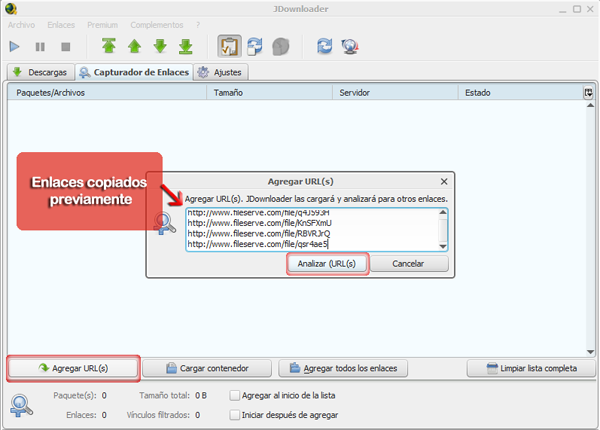Open column chooser icon at table corner

point(589,93)
